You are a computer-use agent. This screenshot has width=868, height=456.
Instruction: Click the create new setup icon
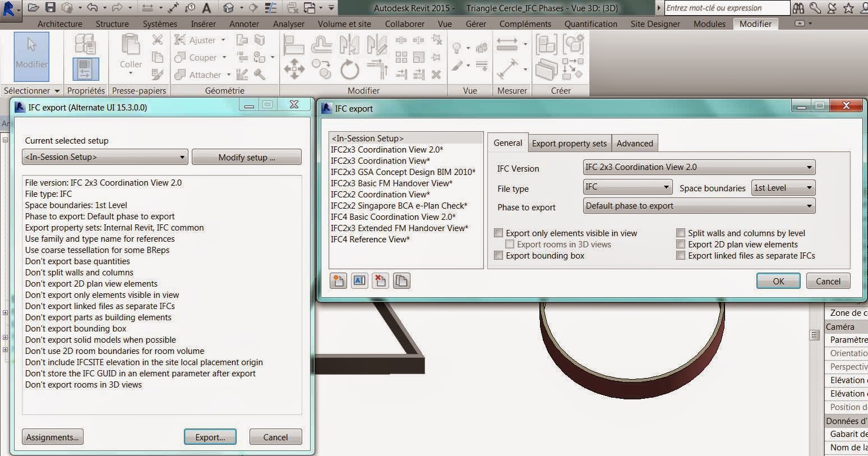point(339,280)
